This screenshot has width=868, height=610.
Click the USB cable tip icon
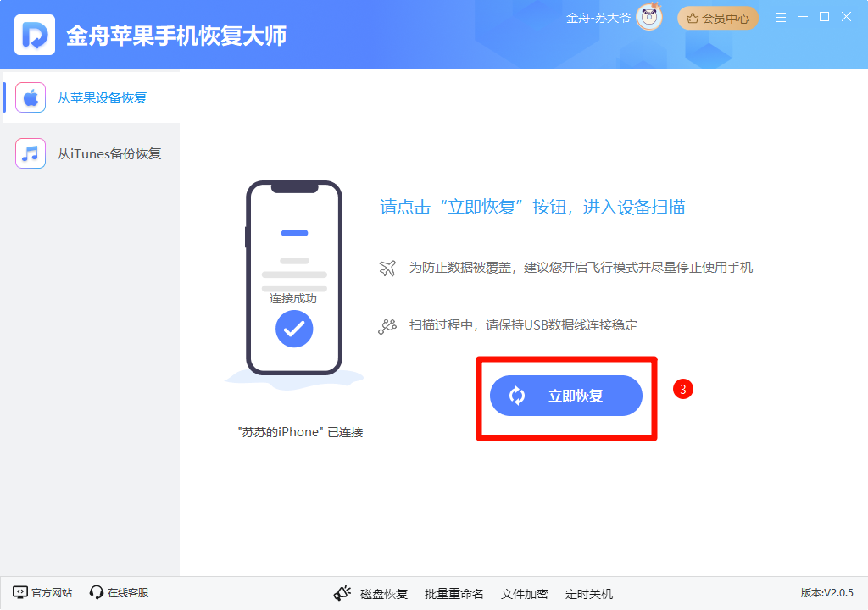(387, 326)
